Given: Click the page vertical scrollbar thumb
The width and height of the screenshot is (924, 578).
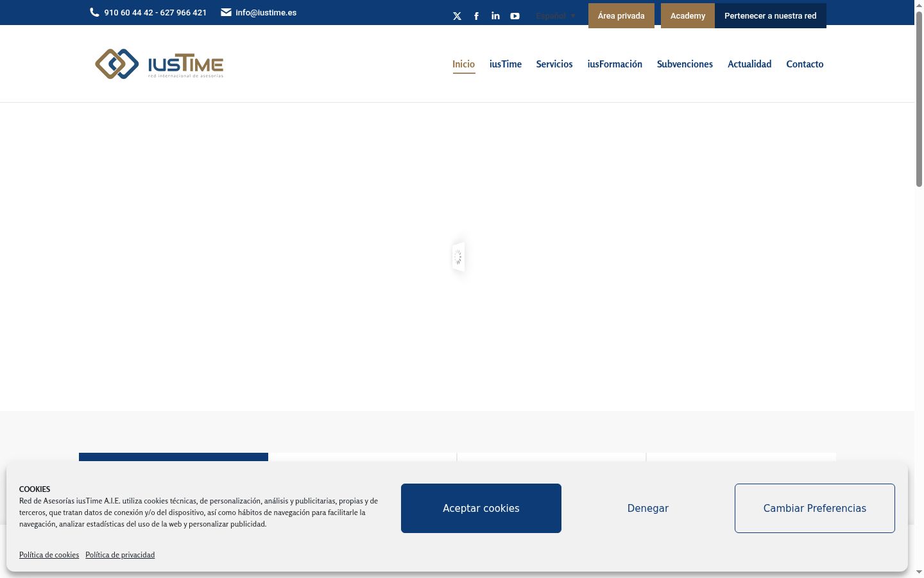Looking at the screenshot, I should tap(919, 100).
